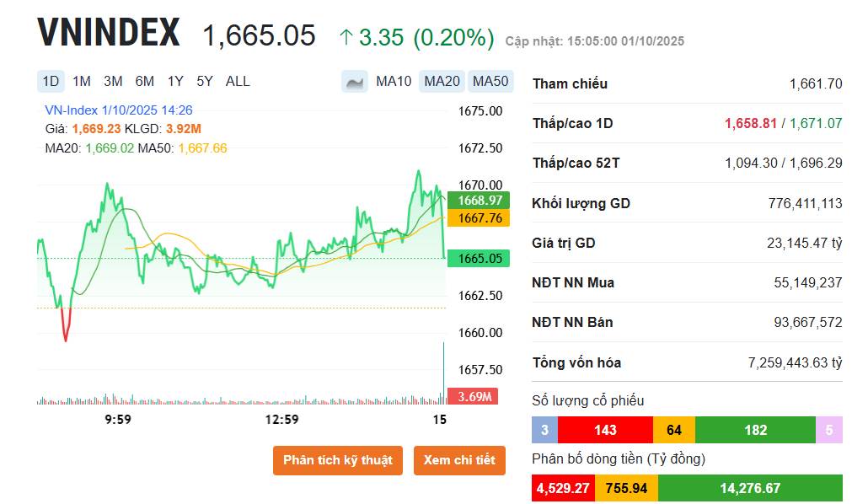The image size is (868, 504).
Task: Click the green money flow segment 14,276.67
Action: click(750, 488)
